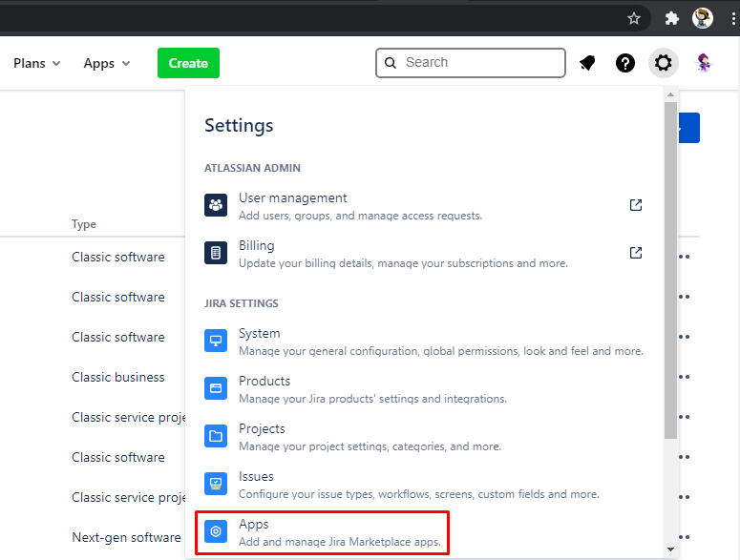740x560 pixels.
Task: Click the Classic business type cell
Action: coord(118,377)
